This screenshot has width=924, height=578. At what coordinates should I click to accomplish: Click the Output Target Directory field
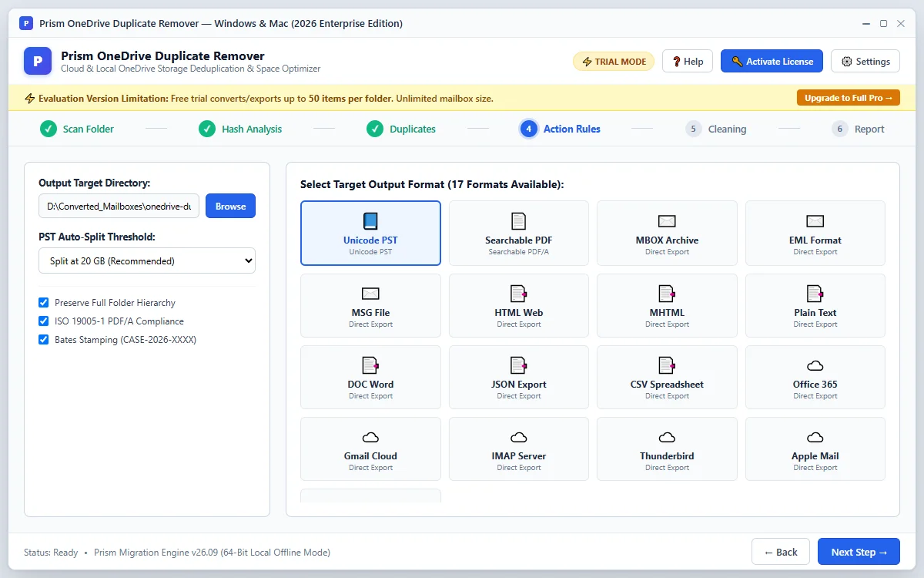(x=119, y=206)
